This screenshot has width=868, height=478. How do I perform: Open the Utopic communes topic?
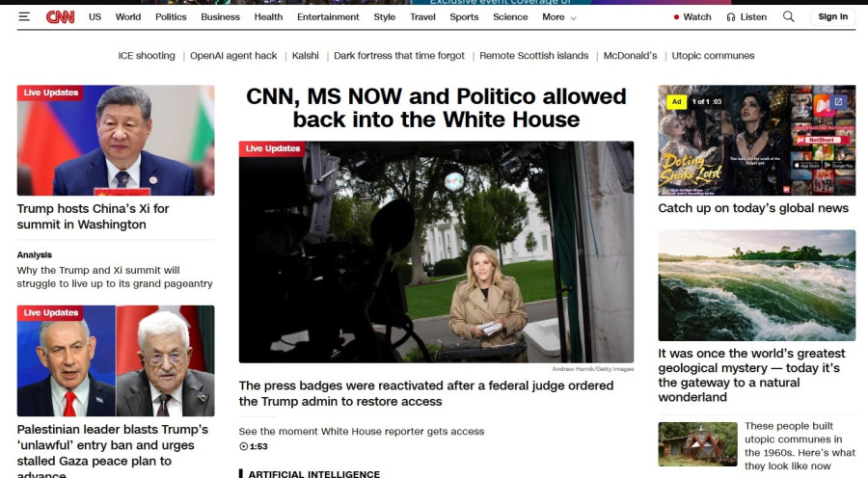[x=713, y=55]
